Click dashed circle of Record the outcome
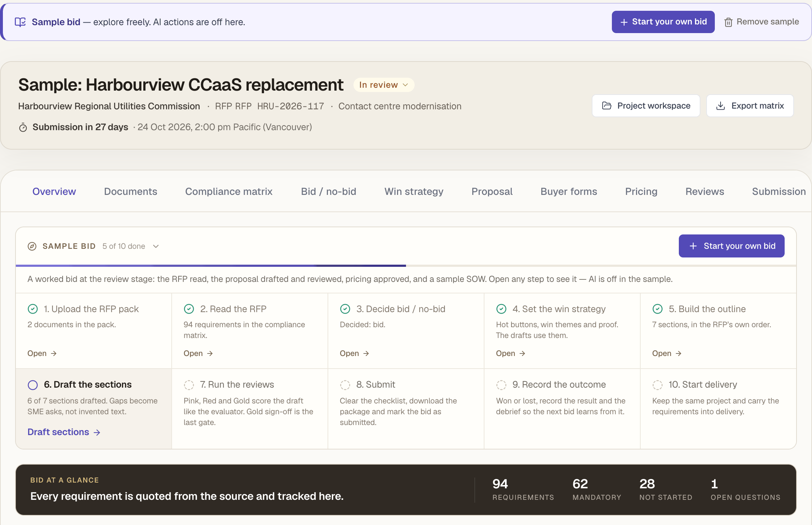The height and width of the screenshot is (525, 812). (x=501, y=385)
